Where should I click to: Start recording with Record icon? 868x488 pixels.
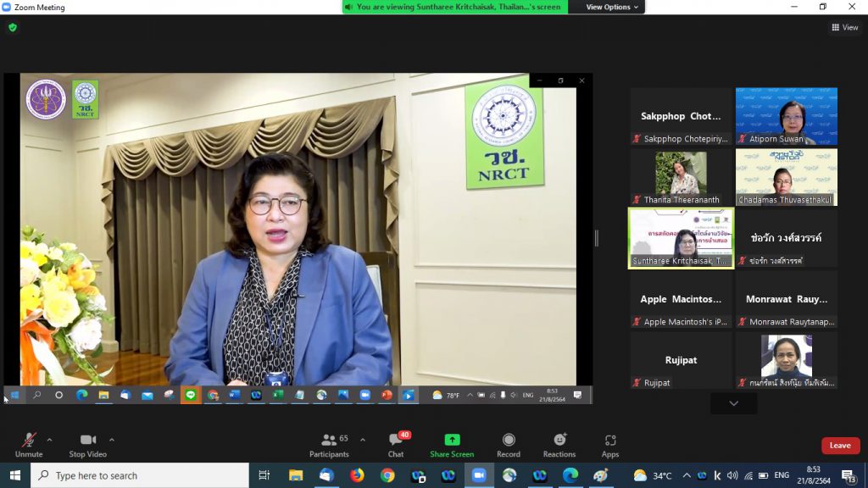click(509, 440)
